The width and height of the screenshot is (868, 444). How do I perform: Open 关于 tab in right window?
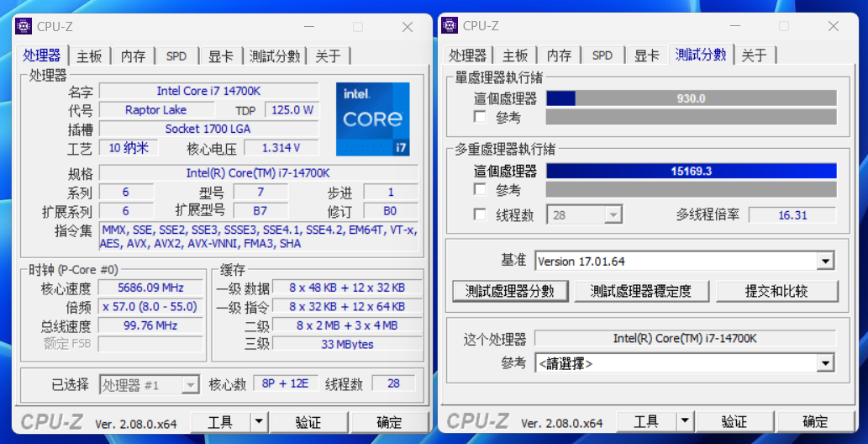click(755, 55)
